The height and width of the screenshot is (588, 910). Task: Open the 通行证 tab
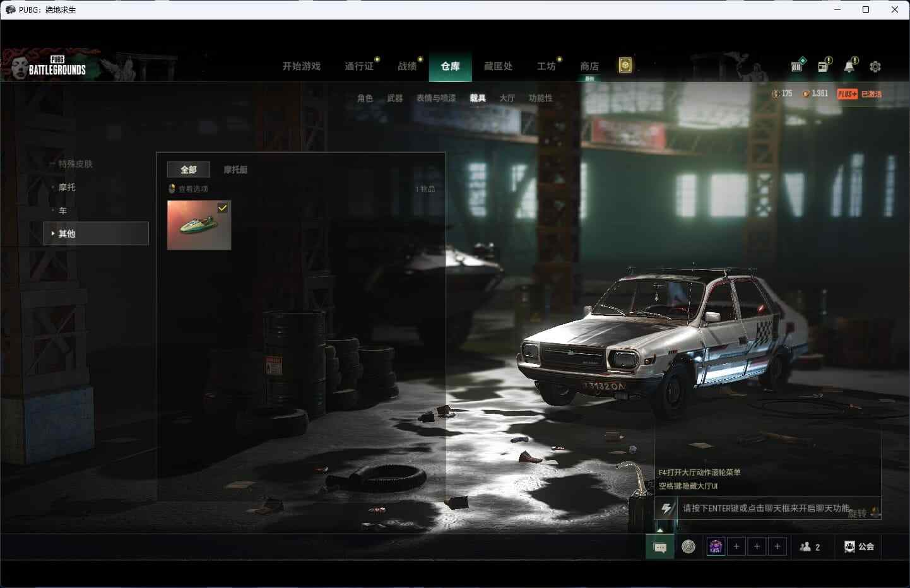click(x=359, y=66)
